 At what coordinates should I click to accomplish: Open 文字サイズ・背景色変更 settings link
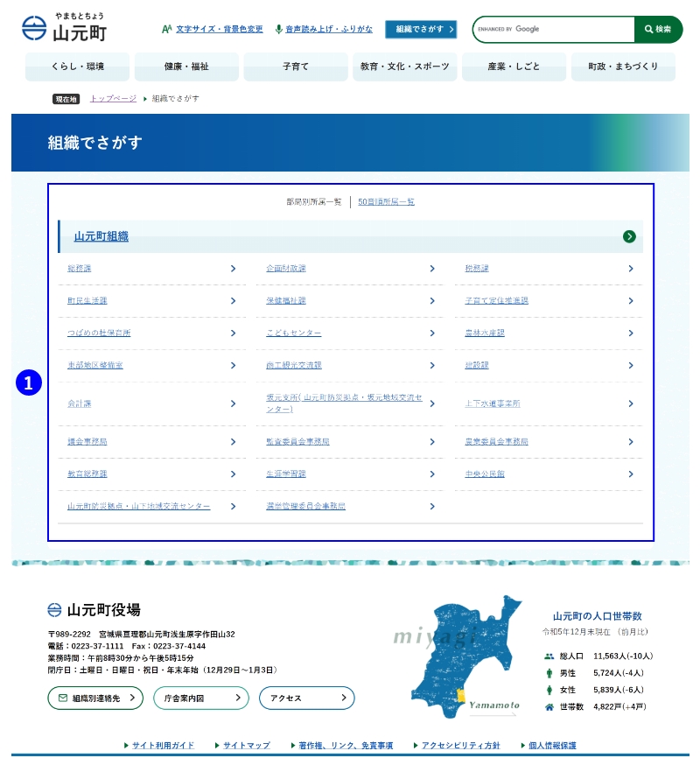219,29
